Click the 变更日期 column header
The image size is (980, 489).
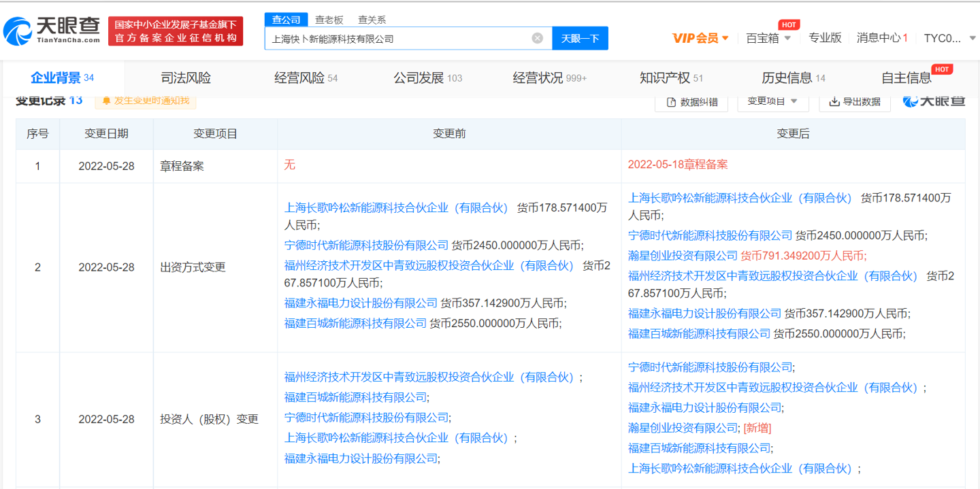point(107,134)
